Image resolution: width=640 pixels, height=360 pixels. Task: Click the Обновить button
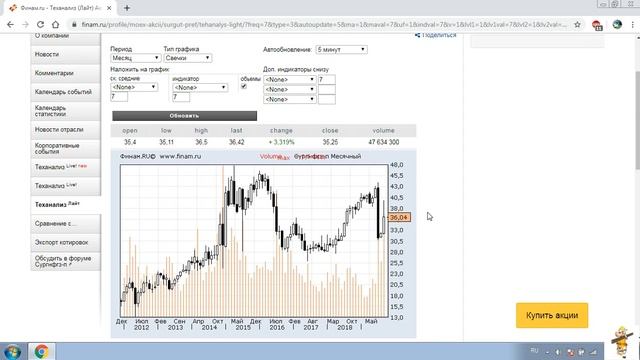coord(184,116)
